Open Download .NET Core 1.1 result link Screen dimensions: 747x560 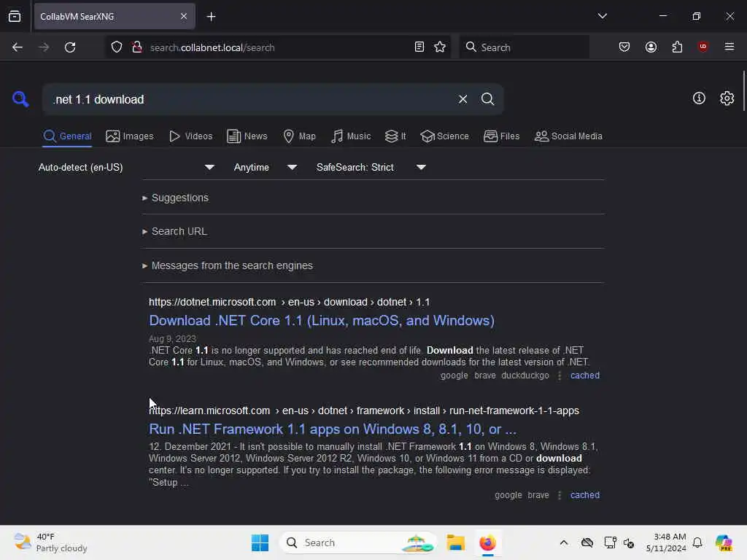tap(322, 321)
